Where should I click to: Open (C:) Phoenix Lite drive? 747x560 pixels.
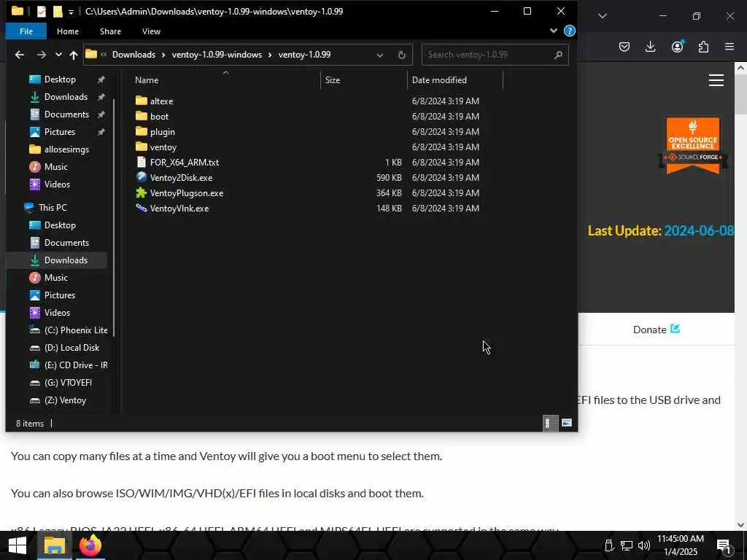pyautogui.click(x=76, y=330)
